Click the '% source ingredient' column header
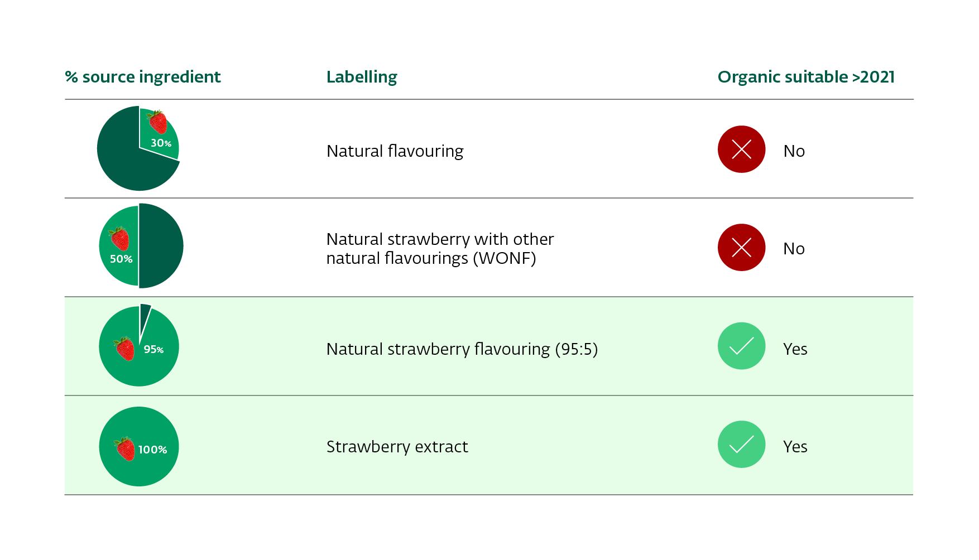Screen dimensions: 979x560 tap(143, 77)
